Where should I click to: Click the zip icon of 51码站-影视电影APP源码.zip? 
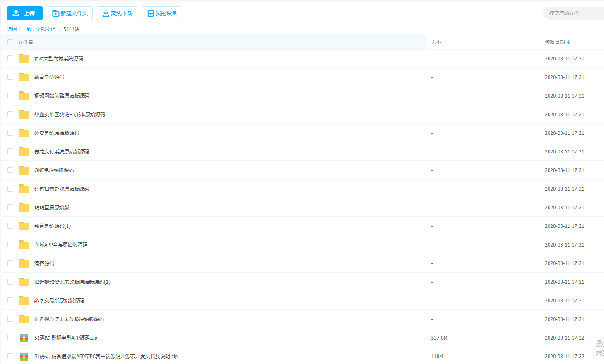pyautogui.click(x=24, y=338)
